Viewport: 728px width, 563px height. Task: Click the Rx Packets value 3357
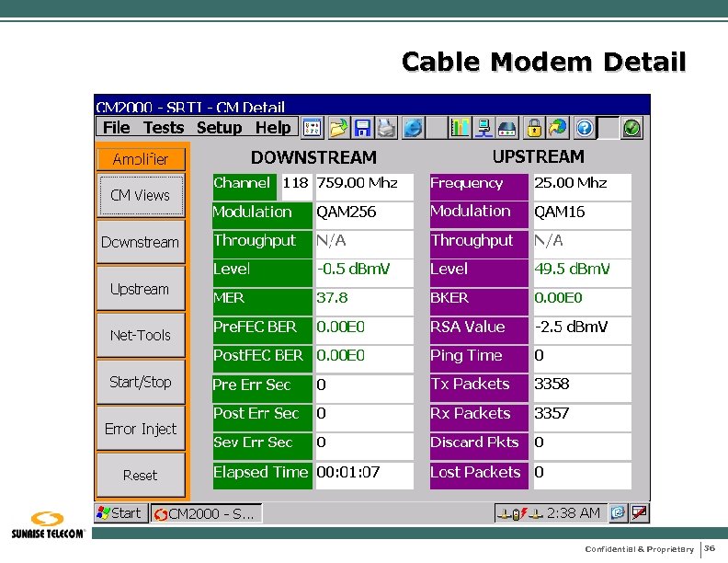click(582, 417)
